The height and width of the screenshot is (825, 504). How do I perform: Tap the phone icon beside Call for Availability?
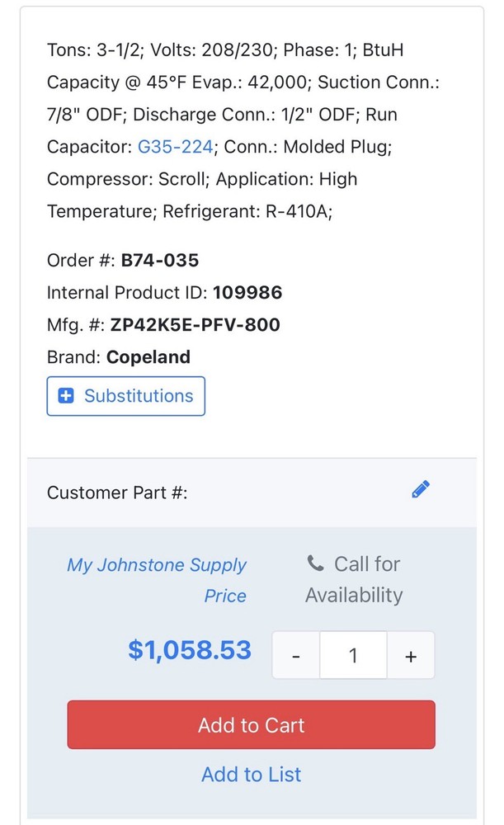tap(315, 563)
